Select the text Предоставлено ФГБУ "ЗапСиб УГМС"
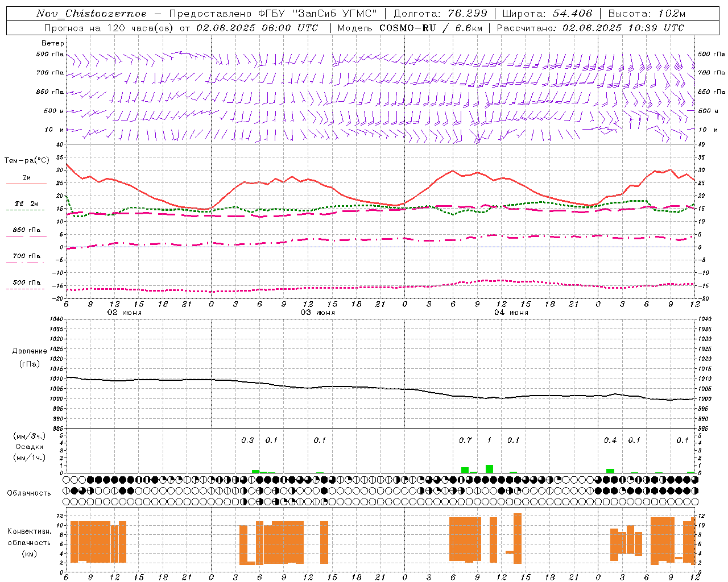Screen dimensions: 728x582 (x=274, y=14)
